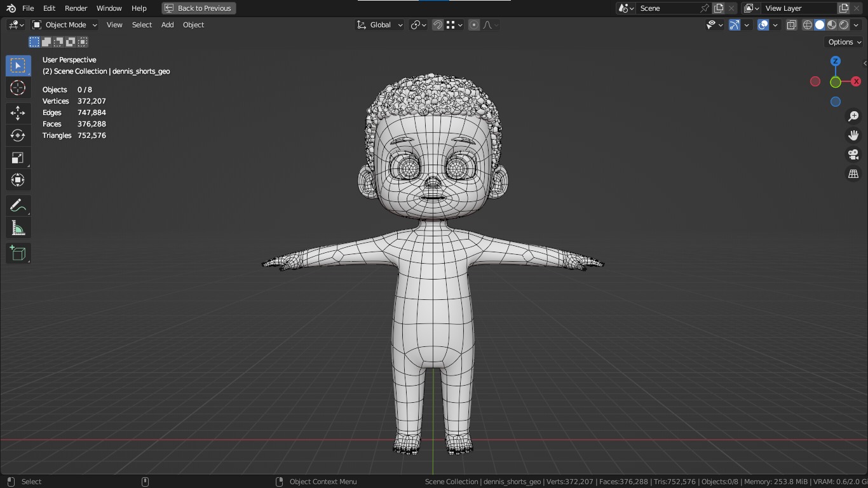This screenshot has width=868, height=488.
Task: Click the Pan view hand icon
Action: (x=853, y=135)
